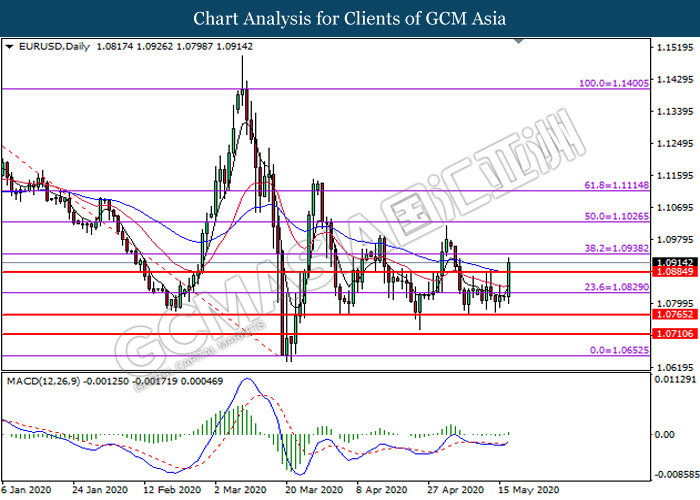This screenshot has height=500, width=700.
Task: Select the red price tag 1.08849
Action: point(672,272)
